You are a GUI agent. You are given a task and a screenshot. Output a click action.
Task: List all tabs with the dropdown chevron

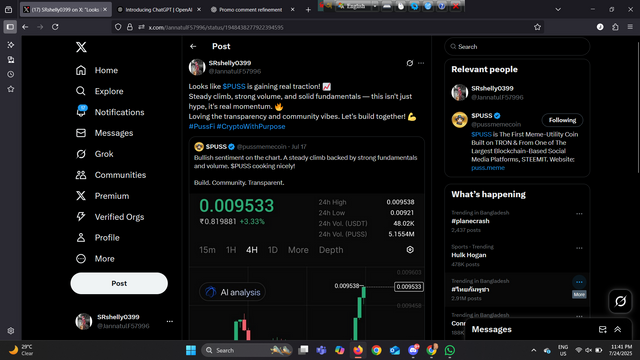[558, 9]
